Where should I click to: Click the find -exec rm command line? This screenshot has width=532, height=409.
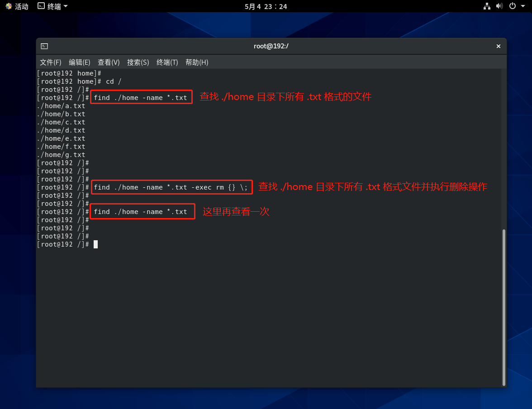click(x=171, y=187)
